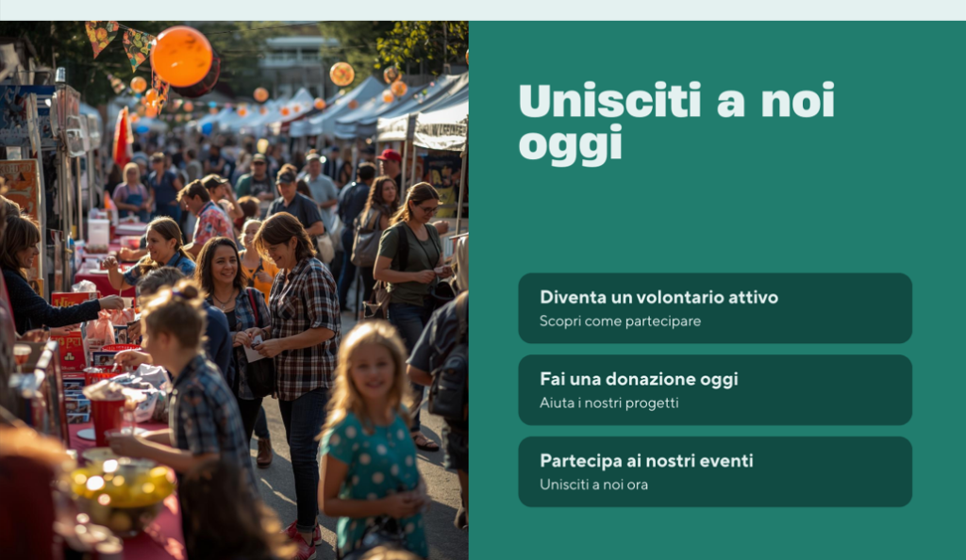Screen dimensions: 966x560
Task: Open the "Scopri come partecipare" link
Action: point(620,321)
